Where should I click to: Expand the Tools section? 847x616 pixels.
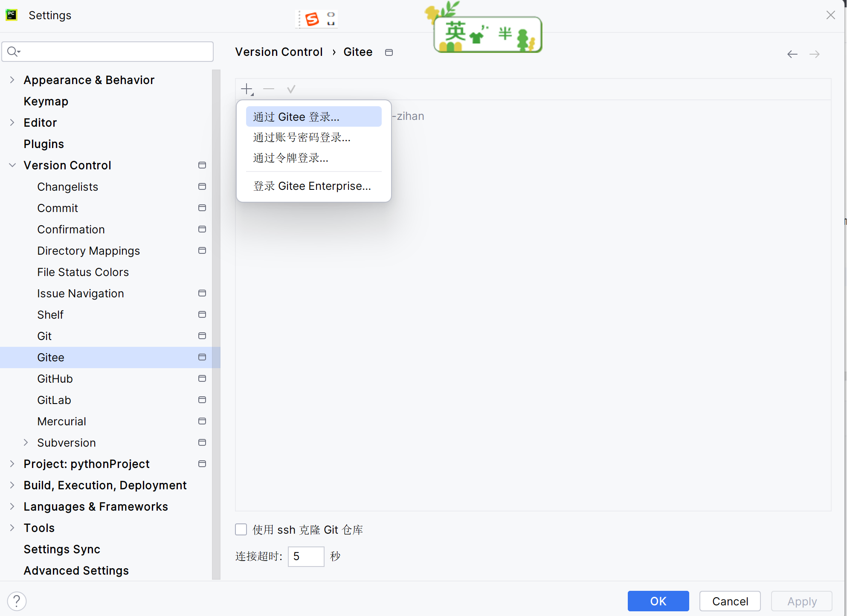coord(12,528)
